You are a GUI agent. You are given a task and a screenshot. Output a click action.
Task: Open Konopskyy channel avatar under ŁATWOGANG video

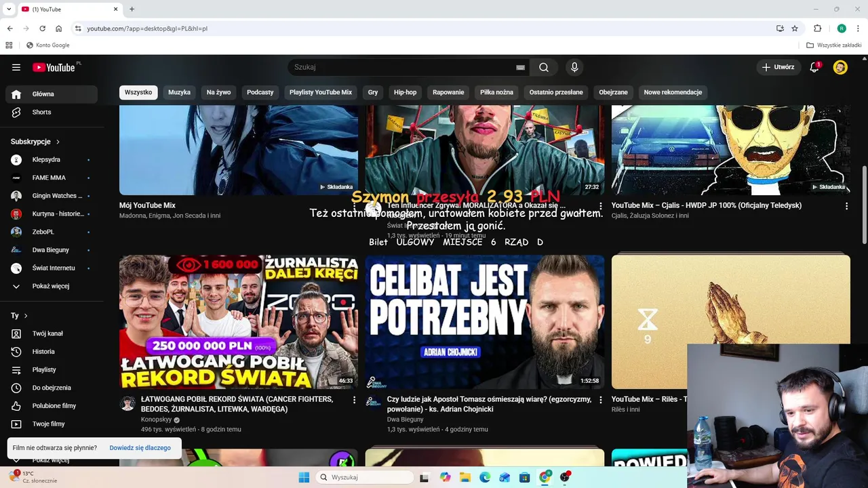coord(127,404)
